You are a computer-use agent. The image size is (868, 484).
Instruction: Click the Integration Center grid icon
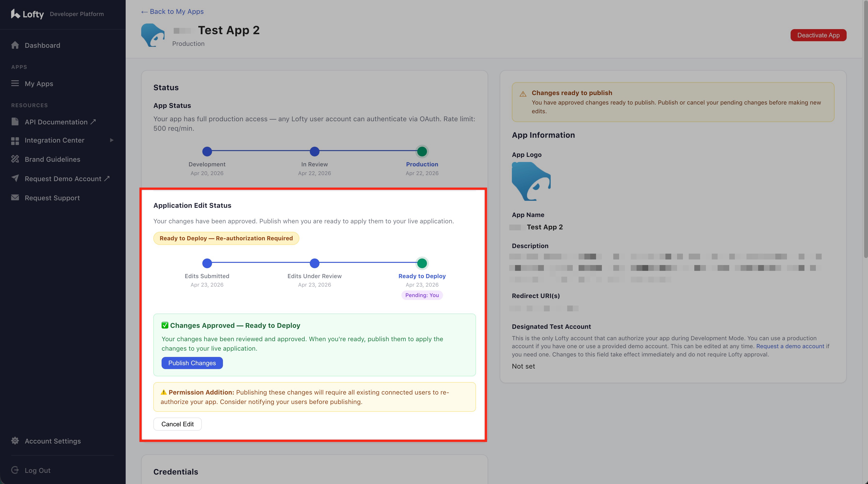pos(15,140)
